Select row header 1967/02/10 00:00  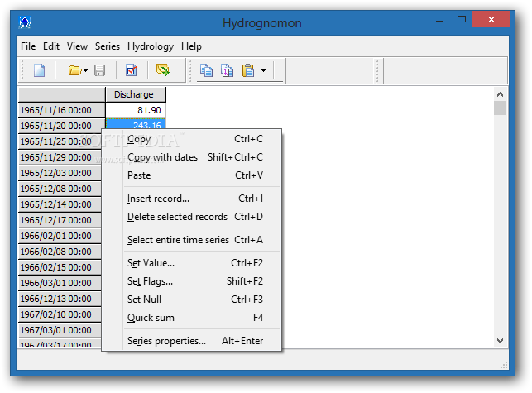pyautogui.click(x=60, y=314)
